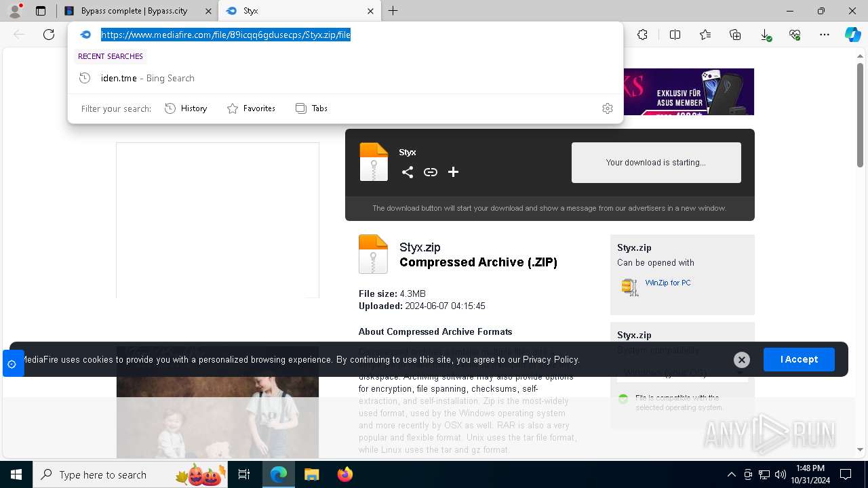868x488 pixels.
Task: Click the WinZip program icon
Action: [x=630, y=287]
